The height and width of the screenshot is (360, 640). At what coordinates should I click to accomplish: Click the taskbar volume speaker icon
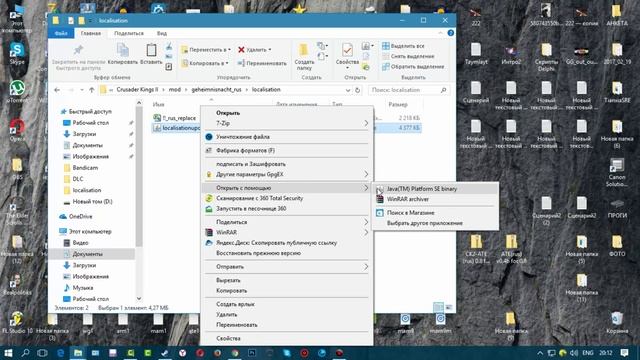coord(574,353)
